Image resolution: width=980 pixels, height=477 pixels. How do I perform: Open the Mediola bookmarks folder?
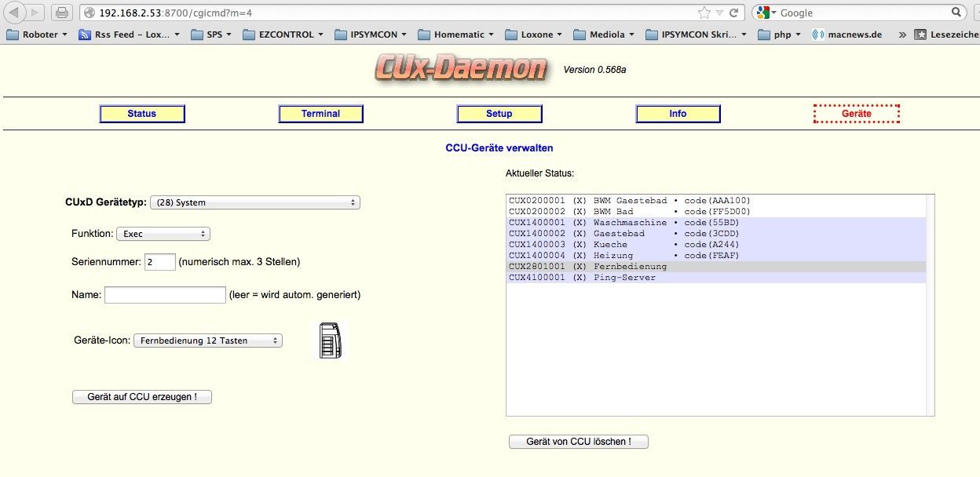coord(605,35)
